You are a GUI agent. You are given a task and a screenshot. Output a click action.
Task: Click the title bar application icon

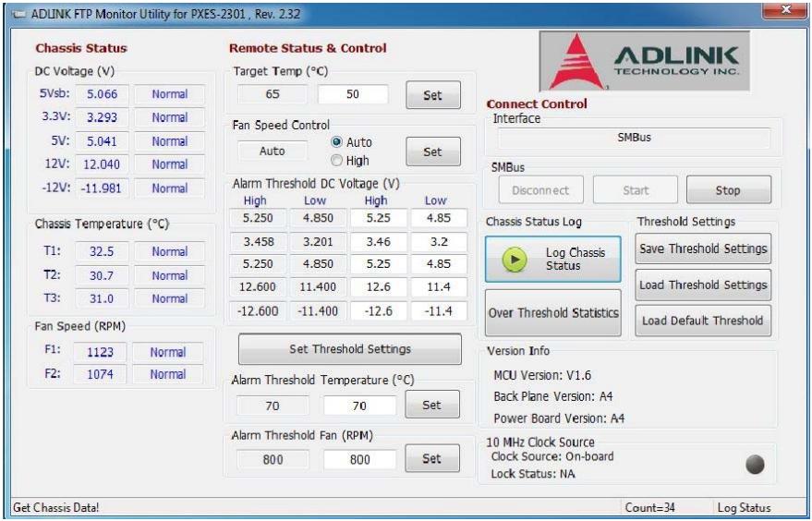(19, 14)
